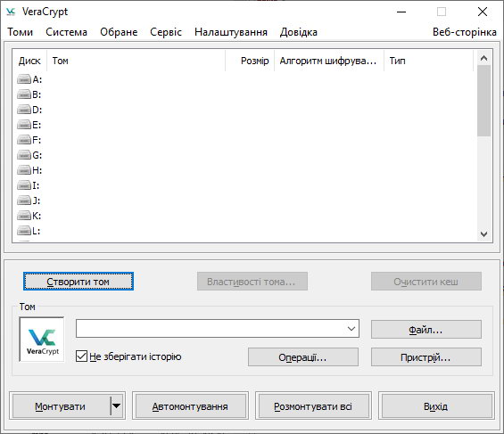Click the Том column header

(136, 61)
